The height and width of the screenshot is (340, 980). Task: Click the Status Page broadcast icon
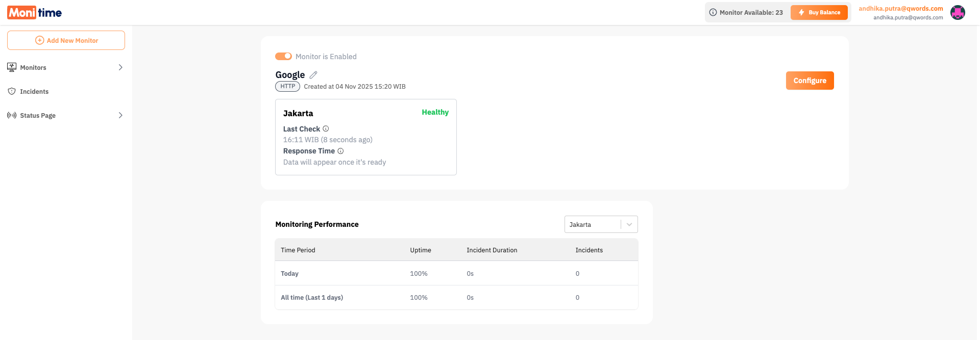(12, 115)
